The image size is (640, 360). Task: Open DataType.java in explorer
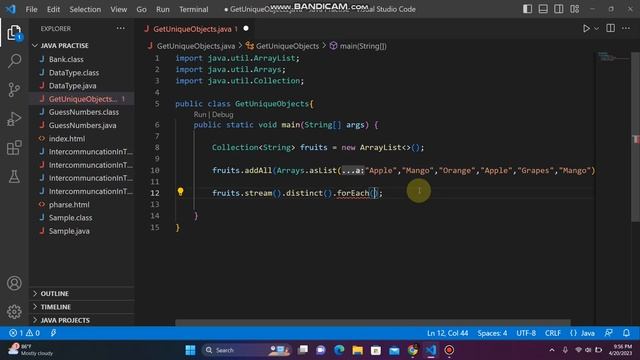click(x=73, y=86)
